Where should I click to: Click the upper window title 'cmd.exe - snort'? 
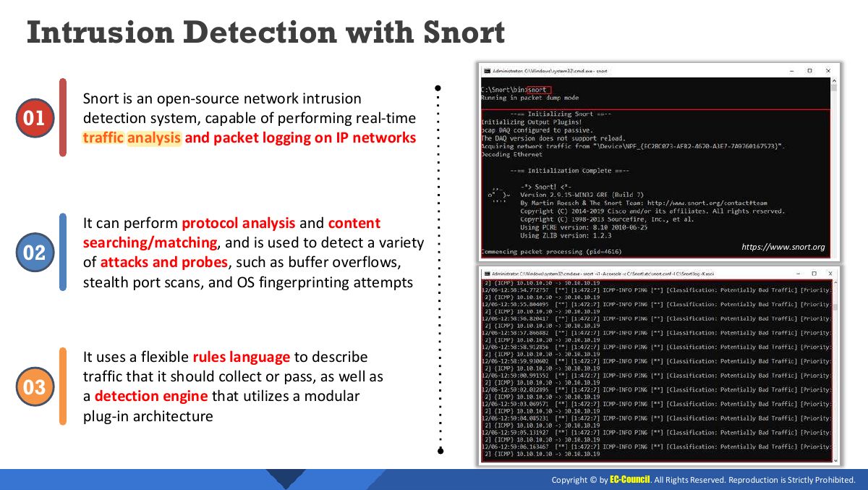(550, 71)
